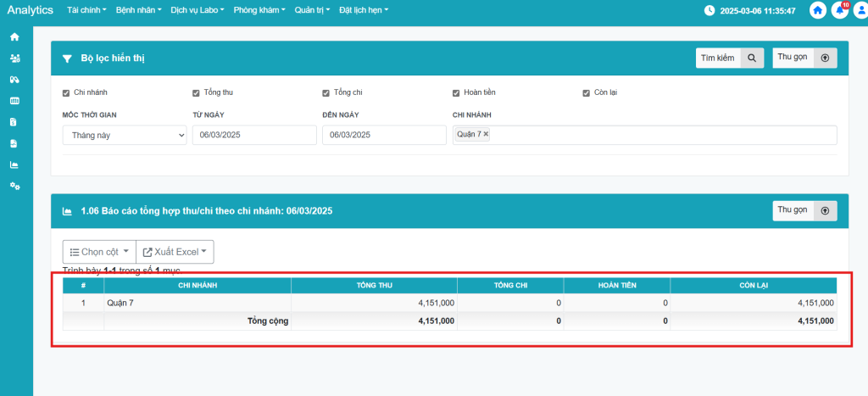Click the invoice dollar icon in sidebar

pos(14,122)
